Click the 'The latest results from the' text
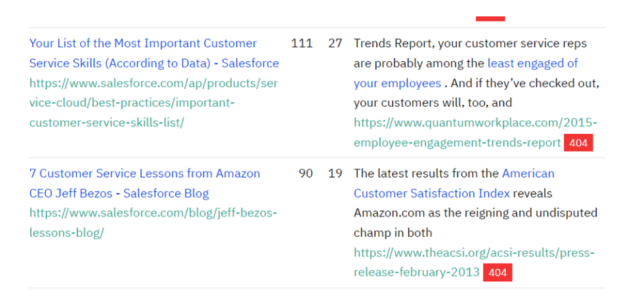 point(426,174)
